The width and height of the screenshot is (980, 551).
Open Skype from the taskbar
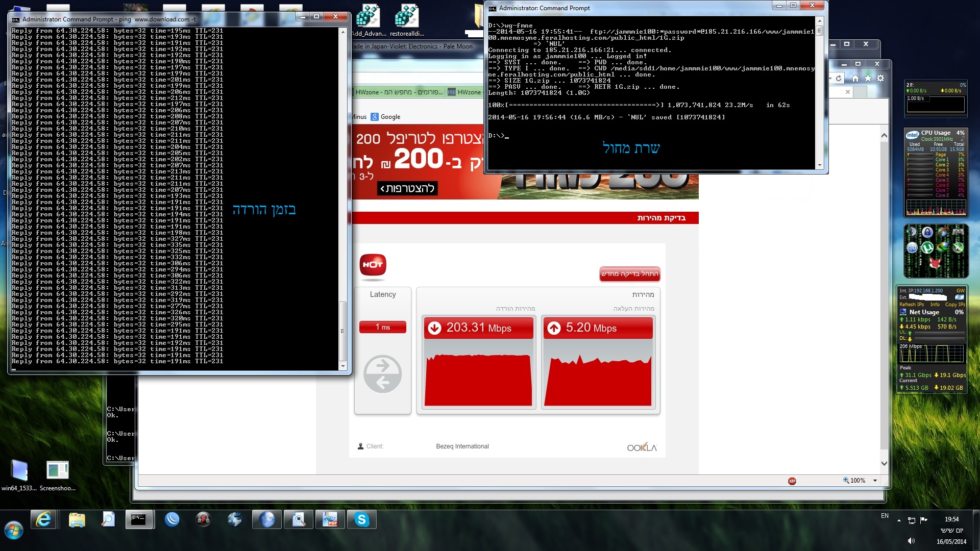click(x=362, y=520)
